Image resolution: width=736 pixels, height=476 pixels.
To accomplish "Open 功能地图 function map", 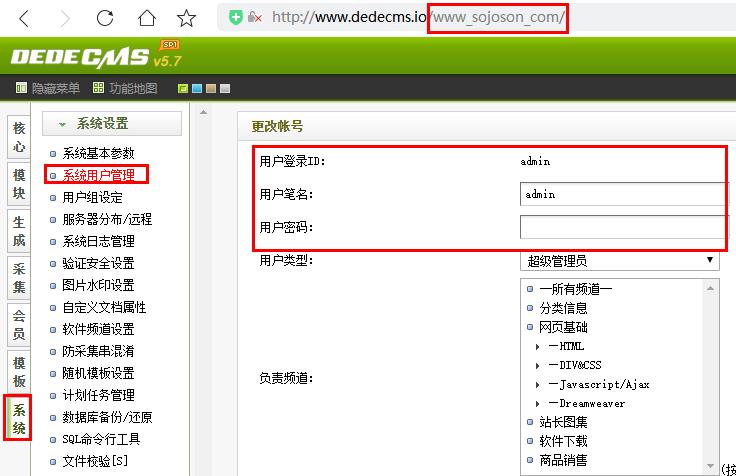I will (125, 88).
